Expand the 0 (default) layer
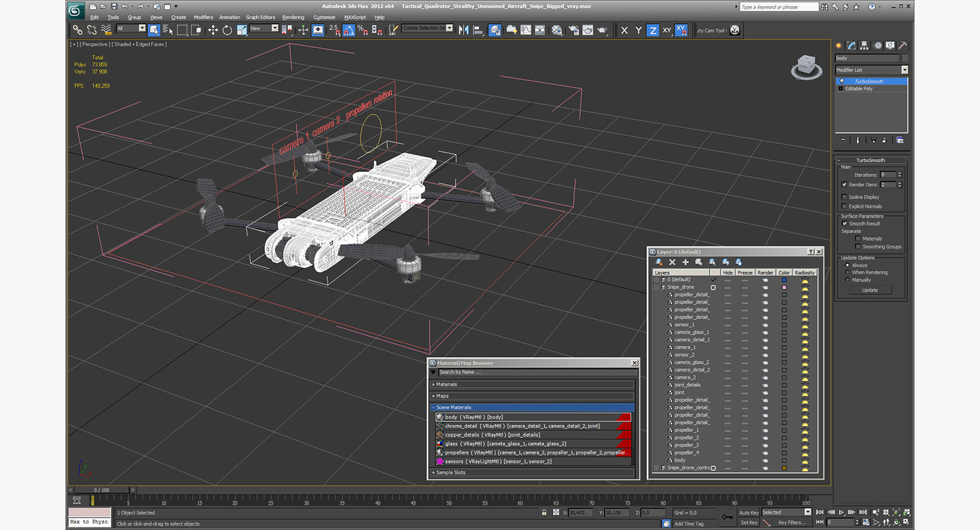This screenshot has height=530, width=980. tap(657, 280)
